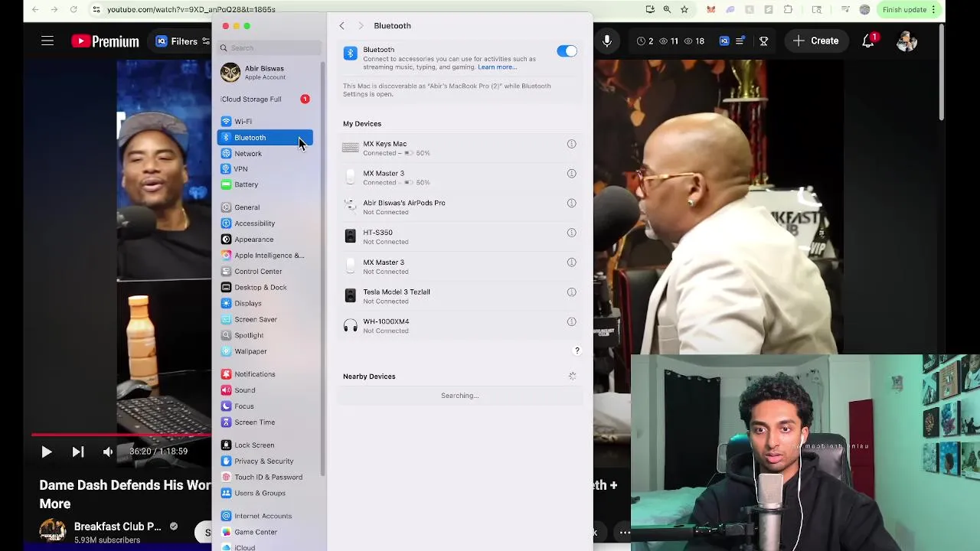Open info for connected MX Master 3
The width and height of the screenshot is (980, 551).
[571, 174]
